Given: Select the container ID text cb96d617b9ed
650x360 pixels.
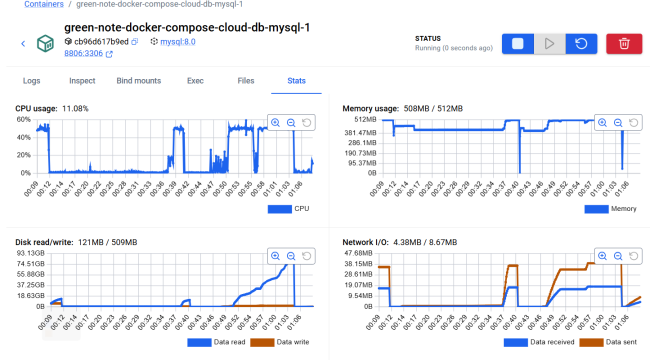Looking at the screenshot, I should [x=102, y=41].
